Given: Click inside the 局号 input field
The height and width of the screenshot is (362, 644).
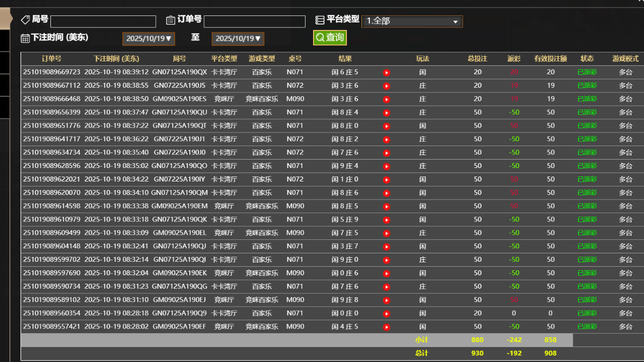Looking at the screenshot, I should [x=103, y=21].
